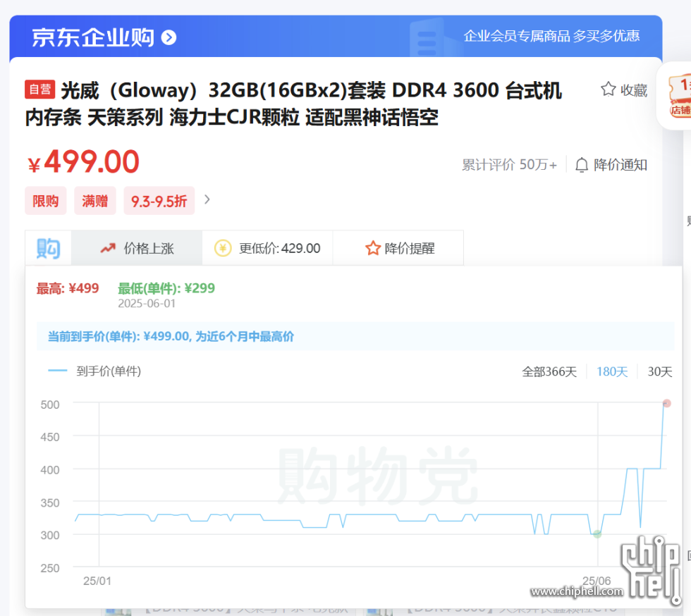This screenshot has width=691, height=616.
Task: Click the 京东企业购 banner title
Action: 93,37
